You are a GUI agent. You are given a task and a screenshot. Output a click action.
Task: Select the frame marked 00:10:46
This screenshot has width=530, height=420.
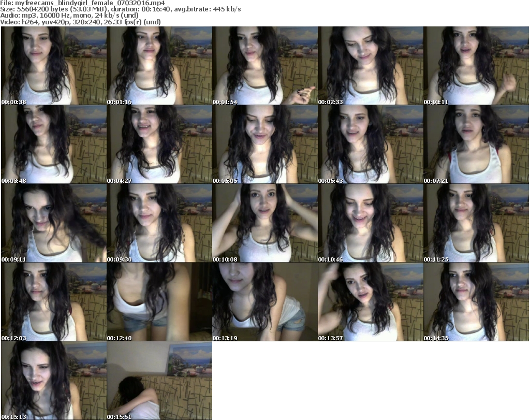[371, 223]
